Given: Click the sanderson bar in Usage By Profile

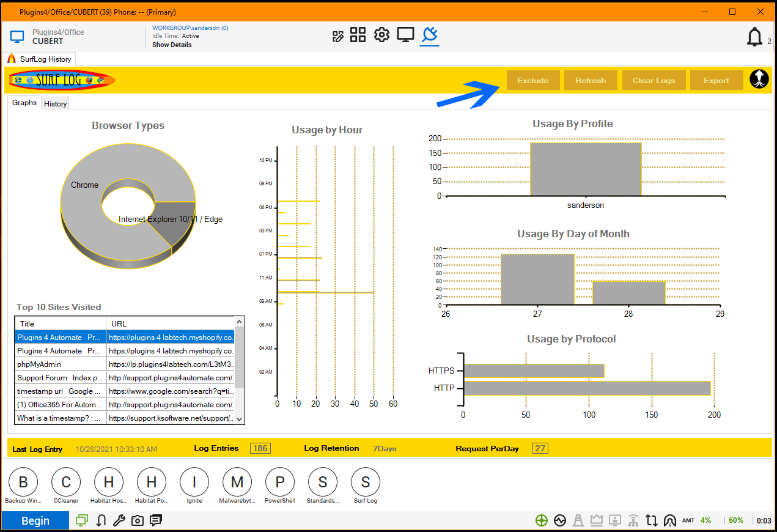Looking at the screenshot, I should coord(586,169).
